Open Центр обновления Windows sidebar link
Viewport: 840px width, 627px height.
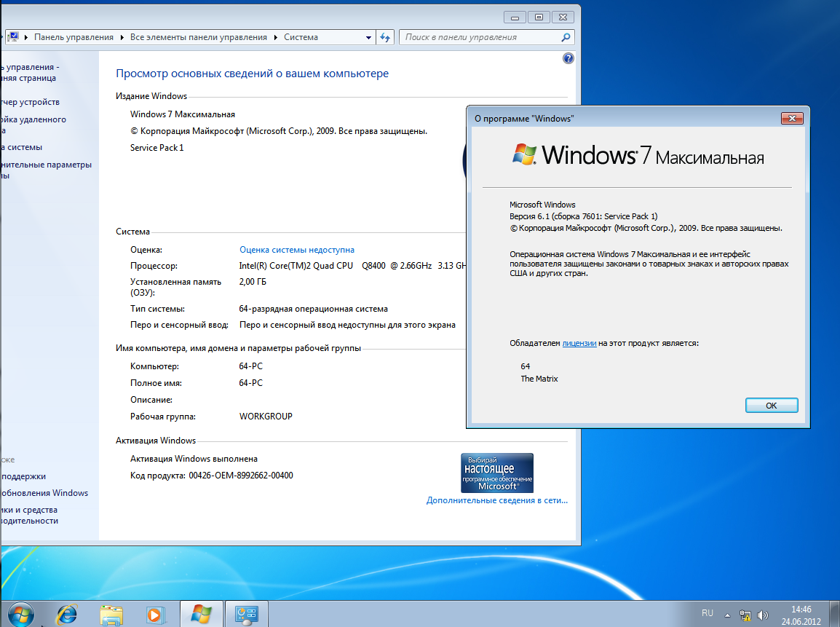44,493
